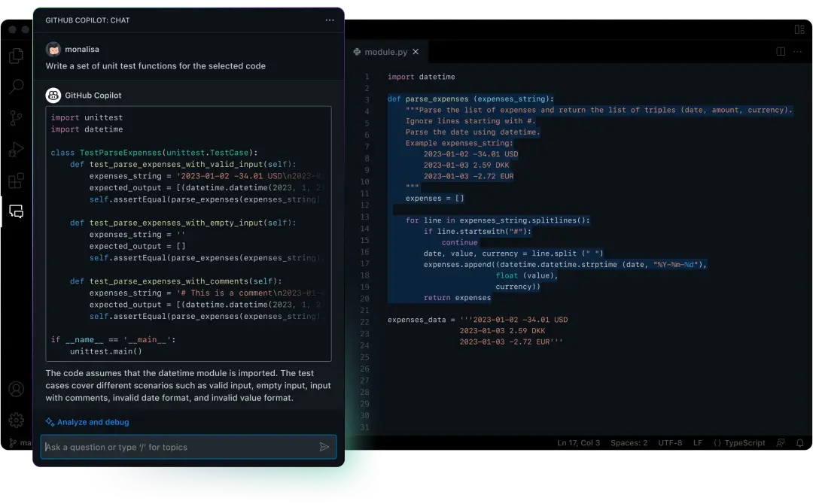
Task: Click the explanation paragraph below chat code
Action: [188, 385]
